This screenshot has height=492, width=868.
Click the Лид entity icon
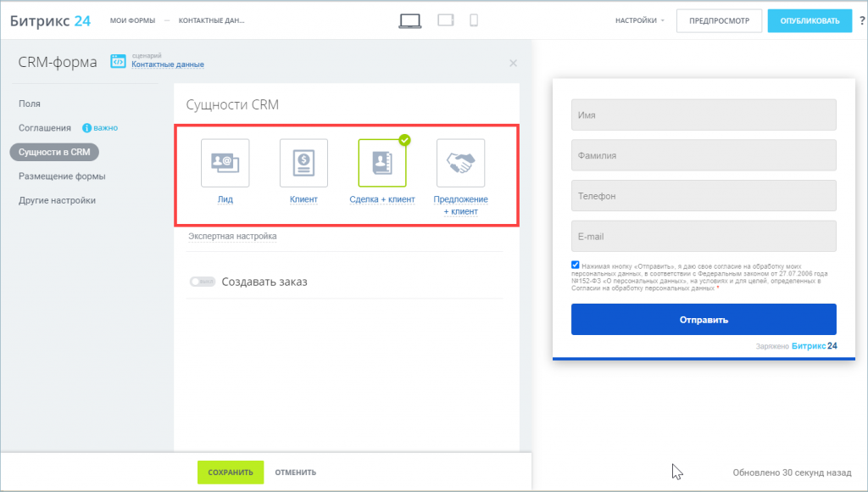coord(225,163)
